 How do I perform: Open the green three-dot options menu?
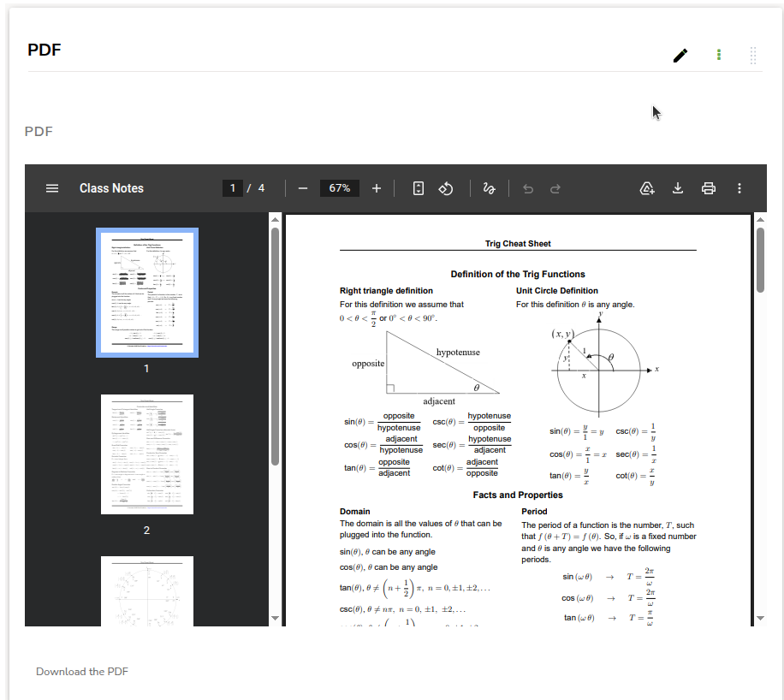(x=719, y=55)
